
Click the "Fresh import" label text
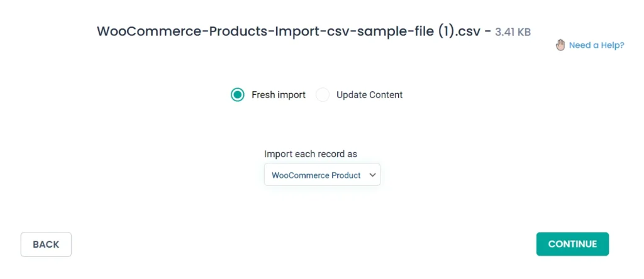point(278,95)
